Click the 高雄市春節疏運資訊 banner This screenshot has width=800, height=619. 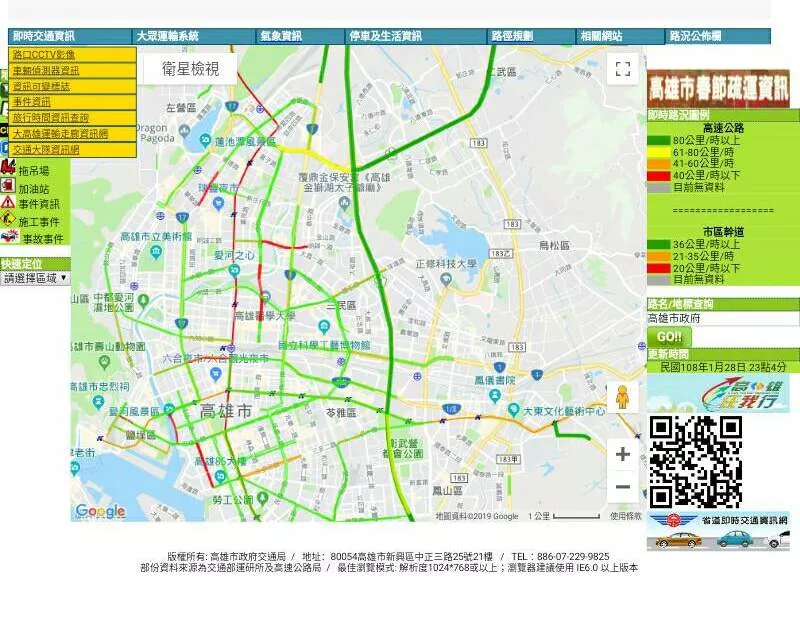click(x=718, y=89)
